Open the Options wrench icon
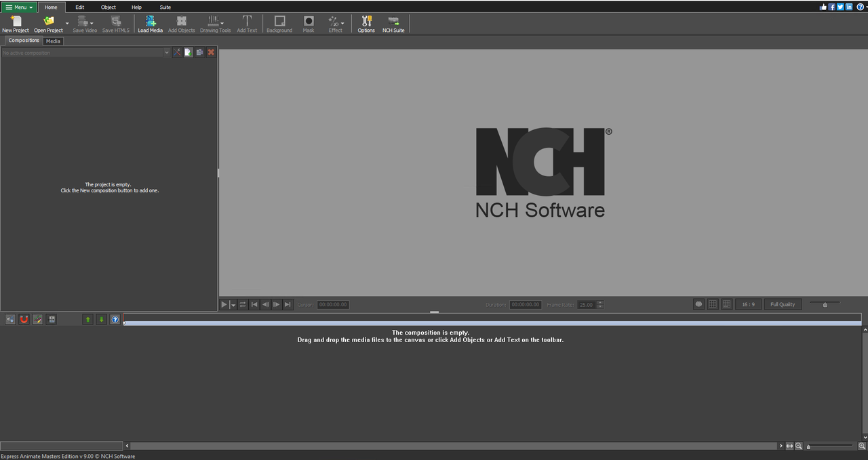The height and width of the screenshot is (460, 868). [x=366, y=24]
